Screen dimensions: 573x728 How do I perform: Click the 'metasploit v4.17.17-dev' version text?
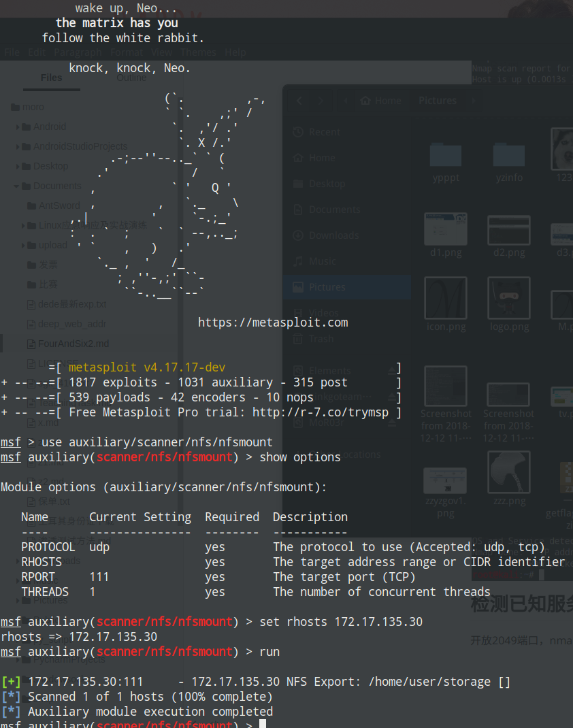click(x=147, y=367)
